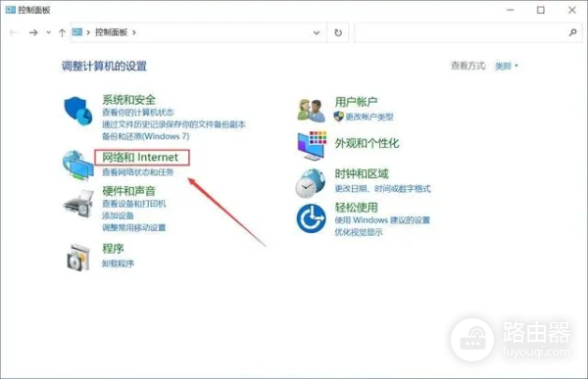Maximize the Control Panel window

click(541, 10)
